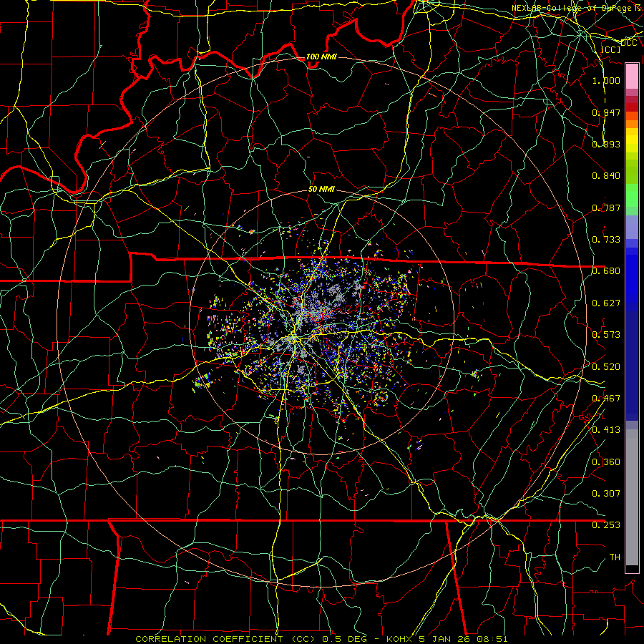Click the 0.787 legend value

(606, 208)
